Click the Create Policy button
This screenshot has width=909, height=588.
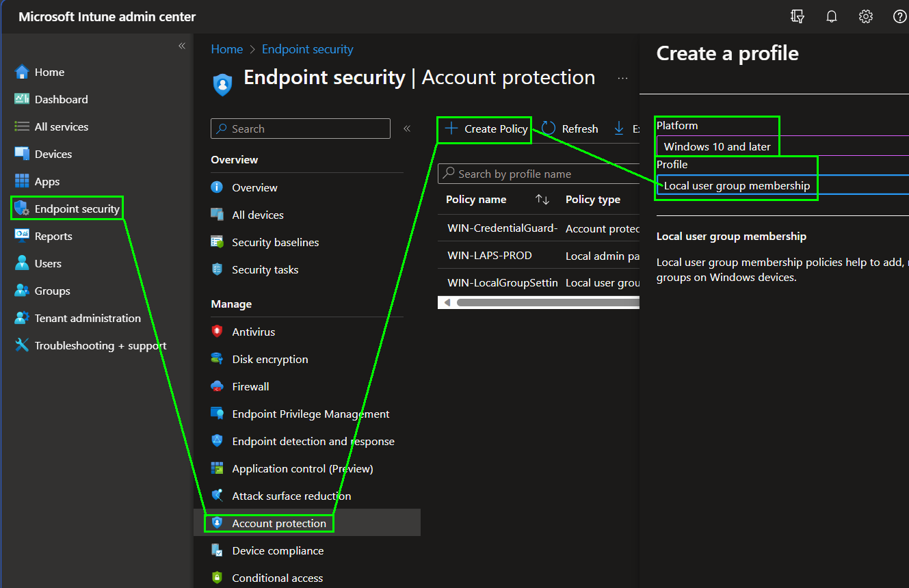(x=486, y=129)
